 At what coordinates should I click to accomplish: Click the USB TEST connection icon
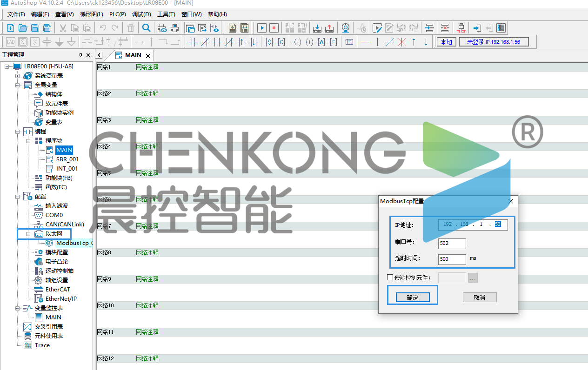(461, 28)
